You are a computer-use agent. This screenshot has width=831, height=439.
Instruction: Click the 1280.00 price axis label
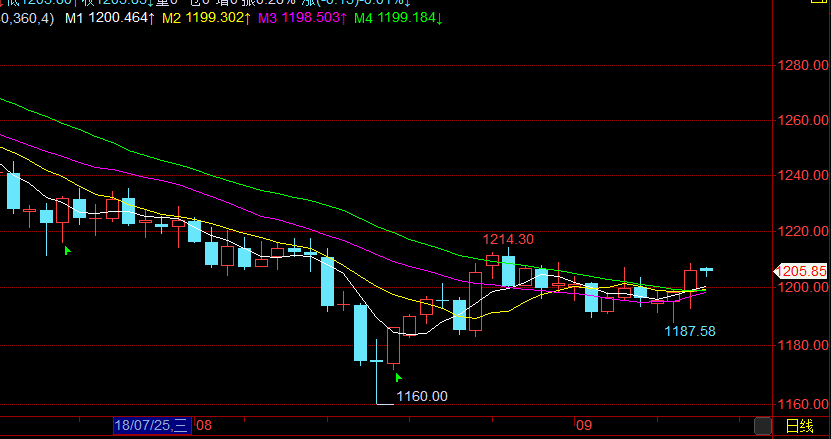pos(803,65)
